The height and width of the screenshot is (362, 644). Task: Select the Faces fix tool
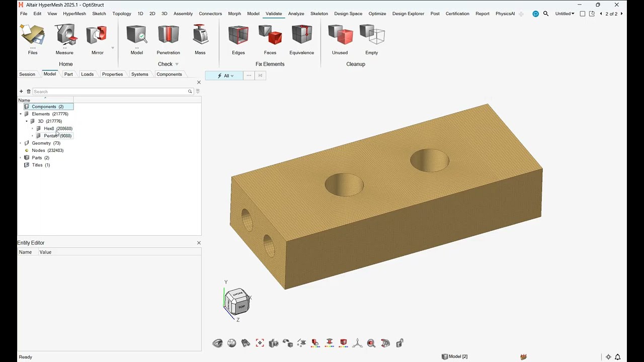[x=270, y=40]
